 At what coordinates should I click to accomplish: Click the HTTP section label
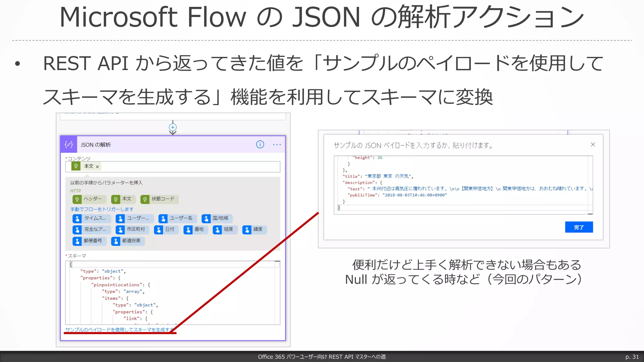coord(75,191)
